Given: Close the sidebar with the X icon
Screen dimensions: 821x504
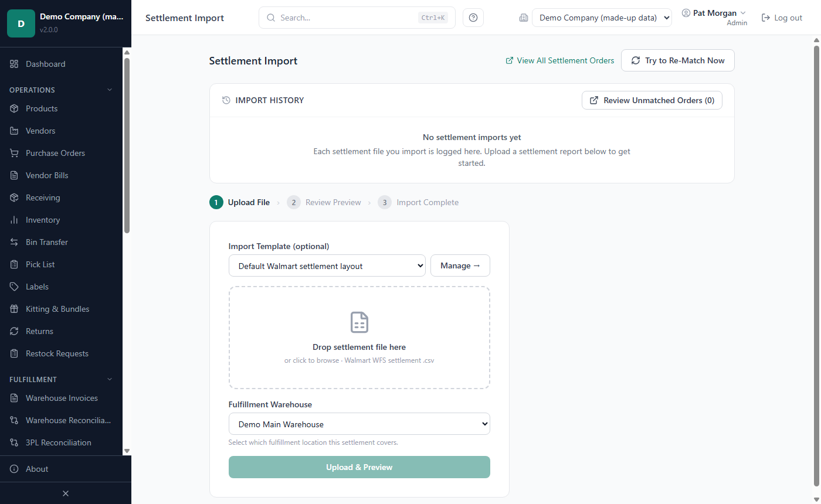Looking at the screenshot, I should [x=66, y=493].
